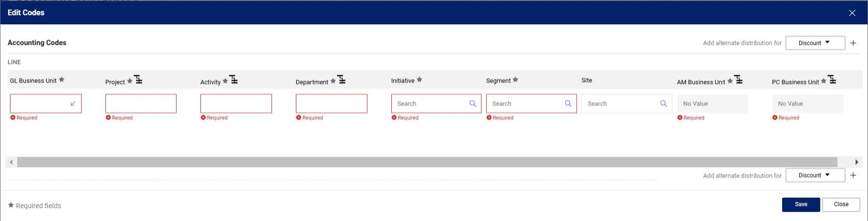Click the arrow icon in GL Business Unit field

click(73, 104)
